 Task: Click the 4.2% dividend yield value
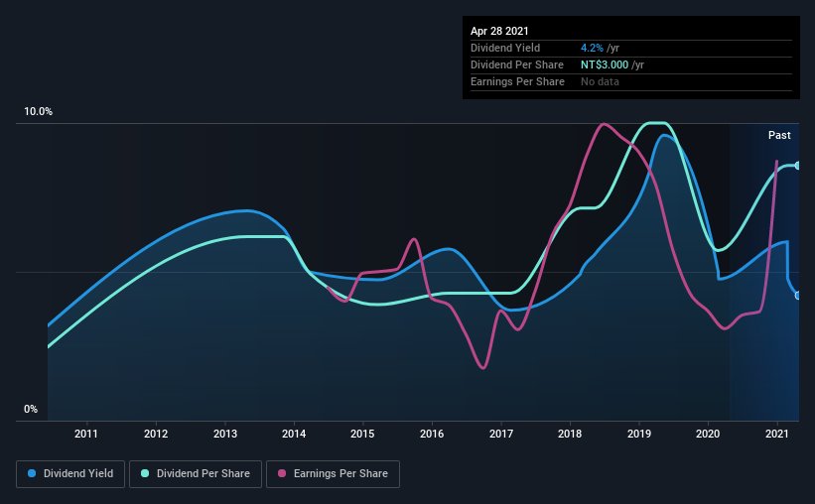click(x=592, y=49)
